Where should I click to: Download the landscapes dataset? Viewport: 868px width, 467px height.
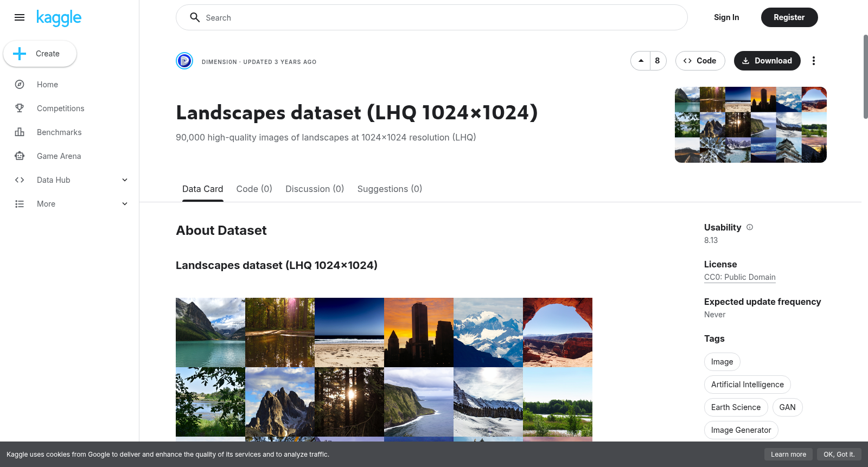(767, 61)
